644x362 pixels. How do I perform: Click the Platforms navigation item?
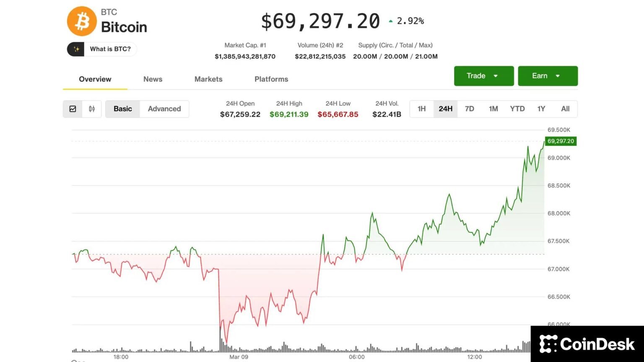pos(271,79)
